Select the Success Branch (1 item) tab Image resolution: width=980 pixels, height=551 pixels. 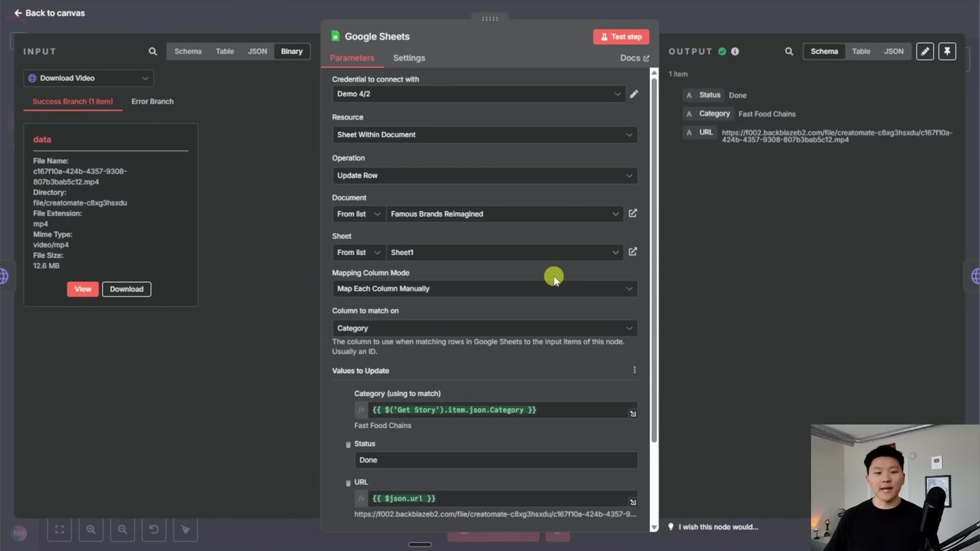pos(72,101)
